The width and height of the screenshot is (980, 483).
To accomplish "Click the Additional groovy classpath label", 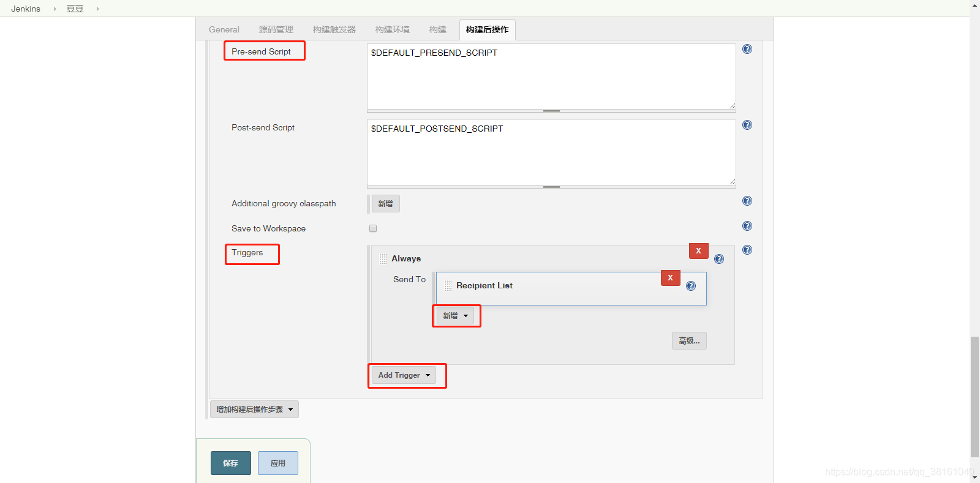I will click(284, 203).
